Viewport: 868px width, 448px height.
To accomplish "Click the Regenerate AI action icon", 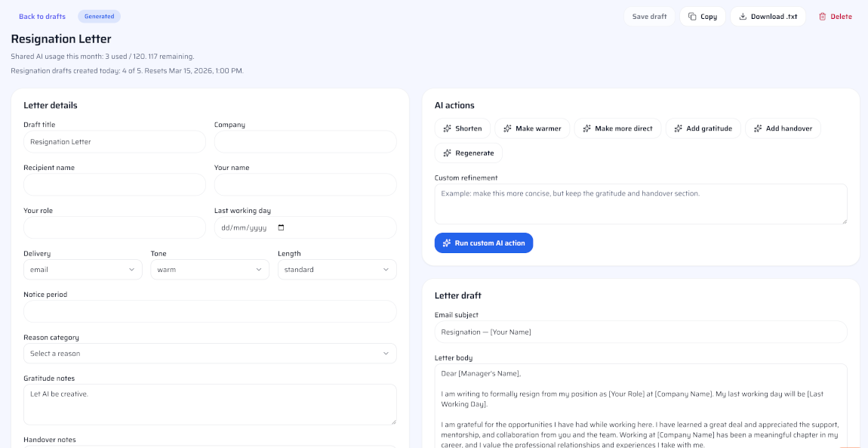I will click(x=449, y=153).
